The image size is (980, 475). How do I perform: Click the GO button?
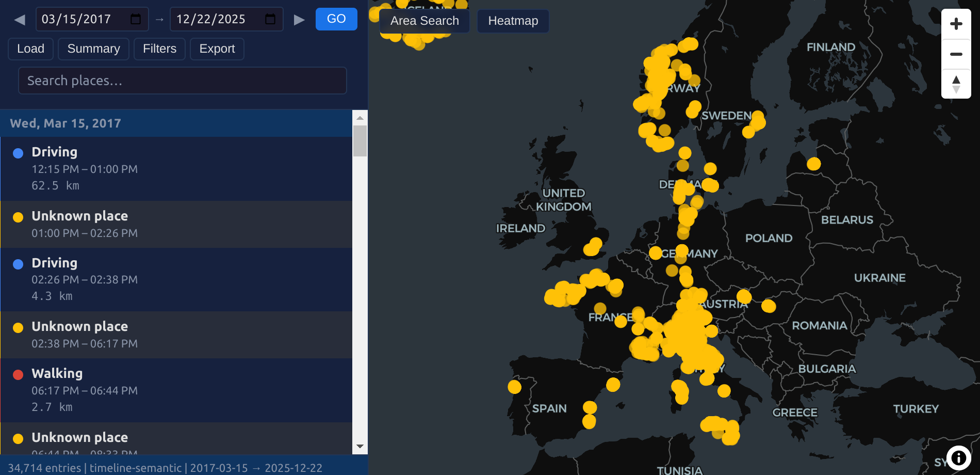point(336,19)
